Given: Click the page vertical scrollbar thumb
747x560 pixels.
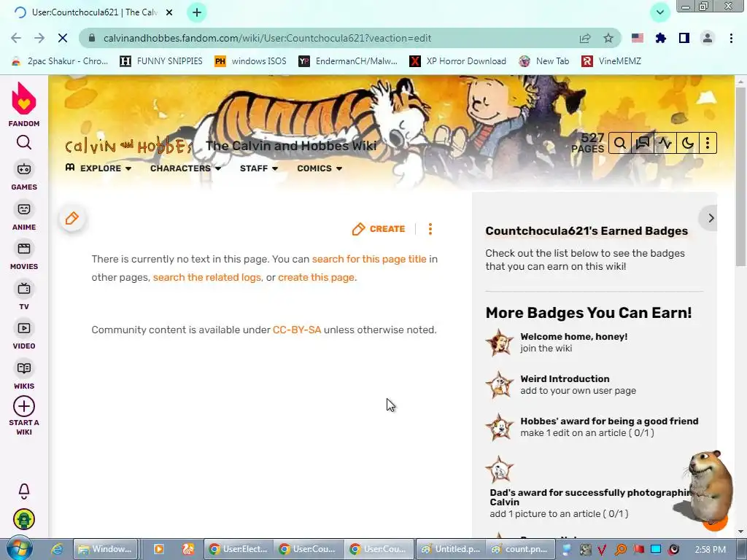Looking at the screenshot, I should pyautogui.click(x=741, y=176).
